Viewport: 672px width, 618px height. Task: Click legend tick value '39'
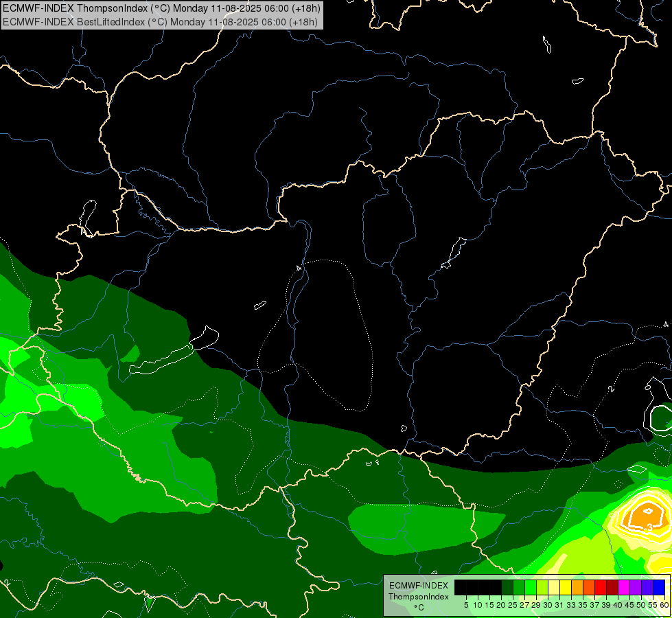click(x=606, y=605)
